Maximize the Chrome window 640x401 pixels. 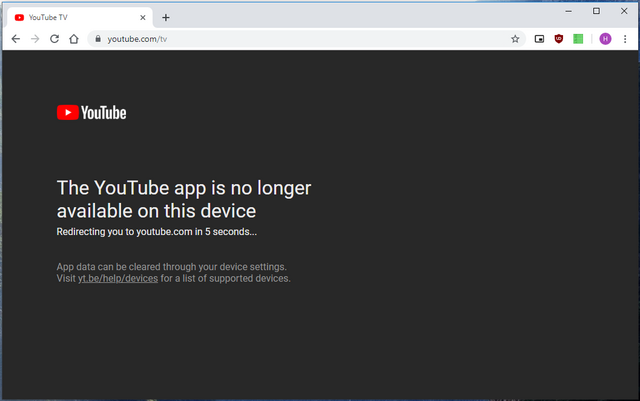coord(596,11)
